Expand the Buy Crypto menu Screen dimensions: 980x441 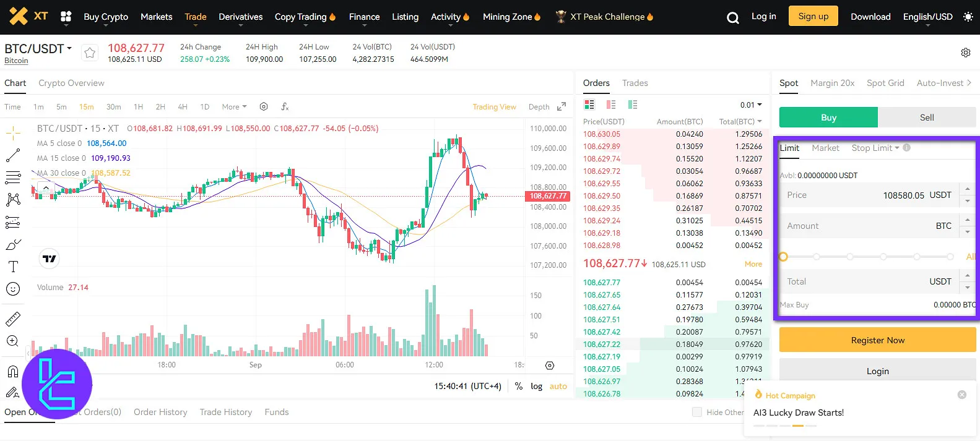pyautogui.click(x=106, y=17)
